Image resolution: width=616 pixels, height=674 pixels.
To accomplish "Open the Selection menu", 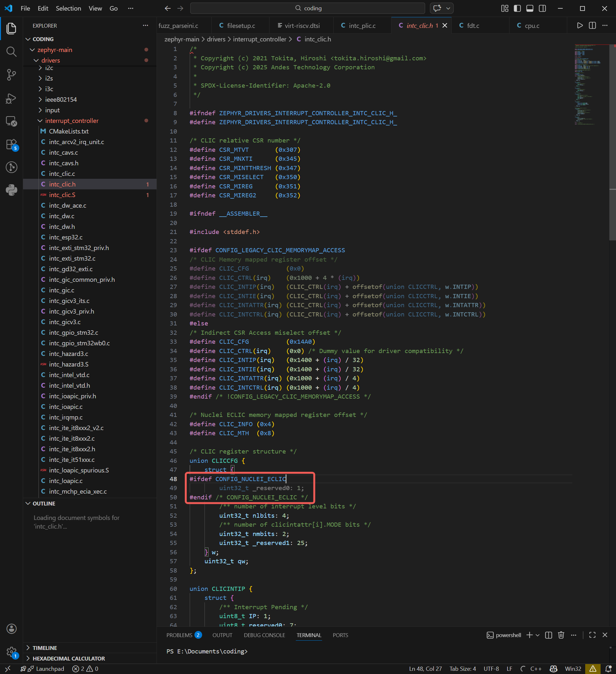I will [x=68, y=8].
